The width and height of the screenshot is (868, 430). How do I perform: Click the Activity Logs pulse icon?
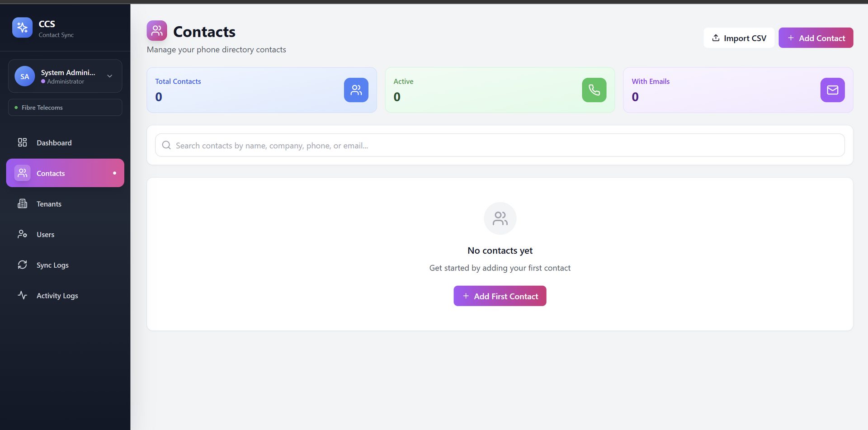pyautogui.click(x=22, y=295)
